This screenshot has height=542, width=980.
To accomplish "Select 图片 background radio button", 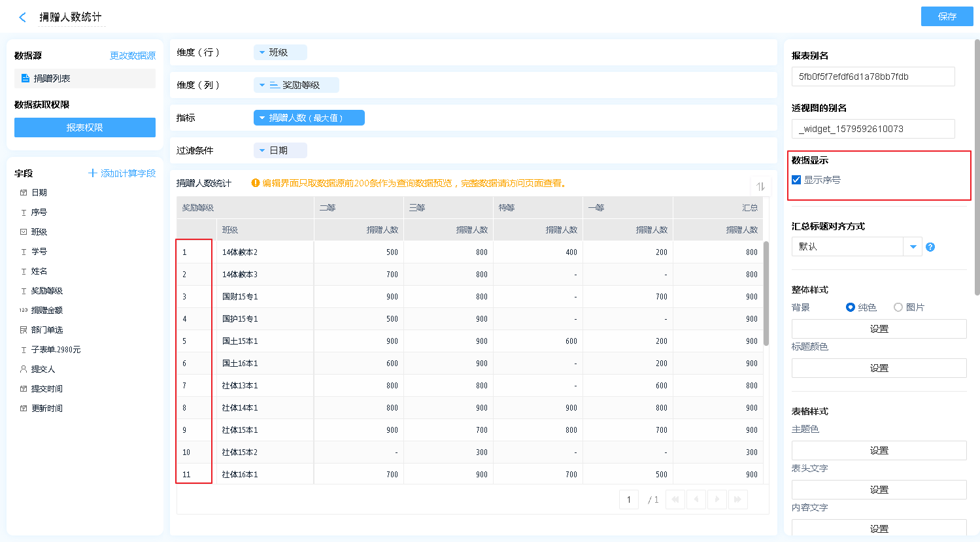I will [x=898, y=307].
